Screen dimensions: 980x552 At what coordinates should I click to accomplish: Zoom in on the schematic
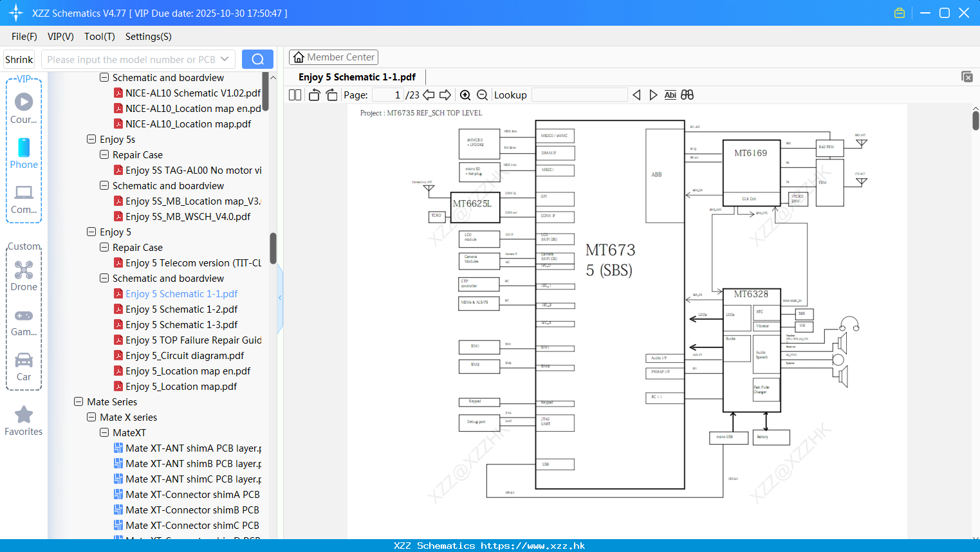pyautogui.click(x=465, y=95)
